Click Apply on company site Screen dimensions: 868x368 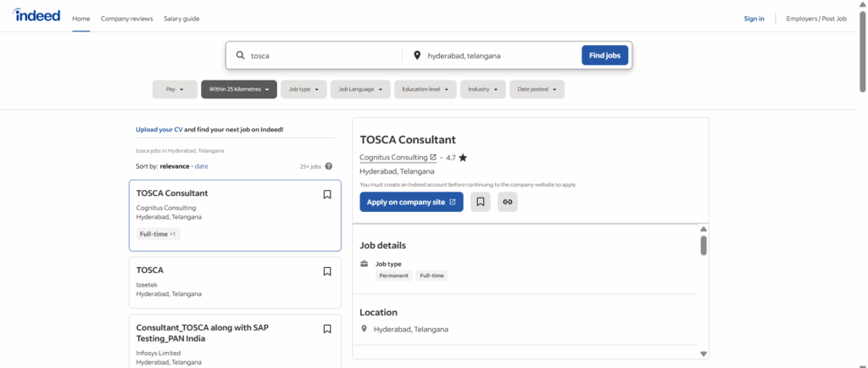click(x=411, y=202)
